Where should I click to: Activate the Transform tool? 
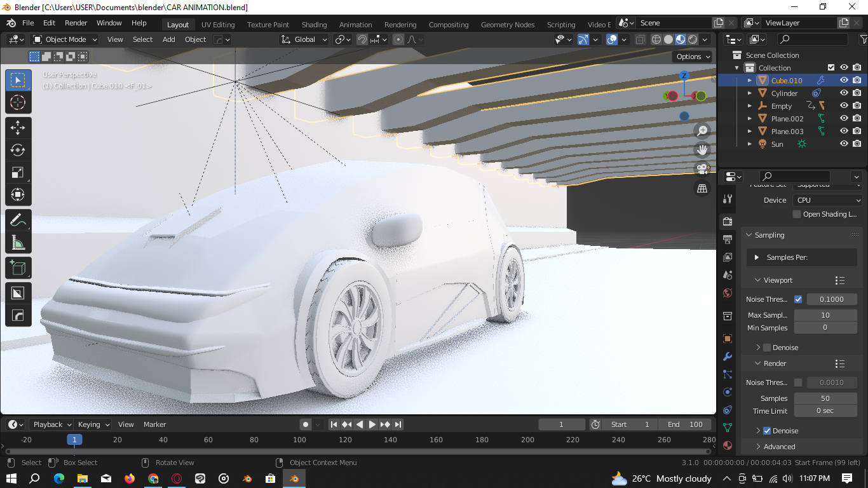[x=18, y=195]
